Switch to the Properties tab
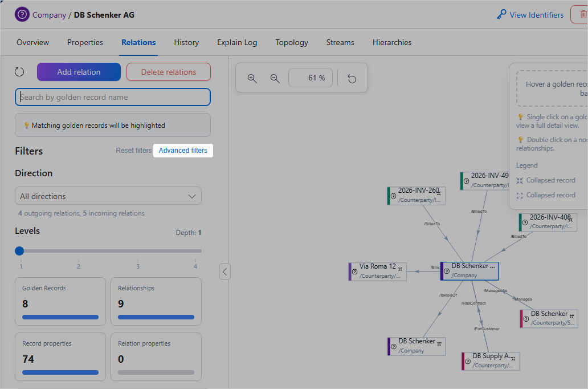Screen dimensions: 588x389 [x=85, y=42]
